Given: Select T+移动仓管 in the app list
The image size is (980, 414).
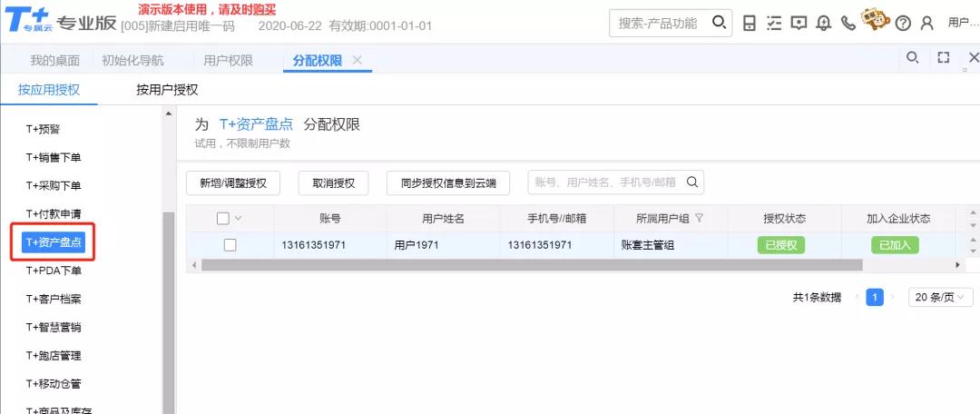Looking at the screenshot, I should pyautogui.click(x=54, y=384).
